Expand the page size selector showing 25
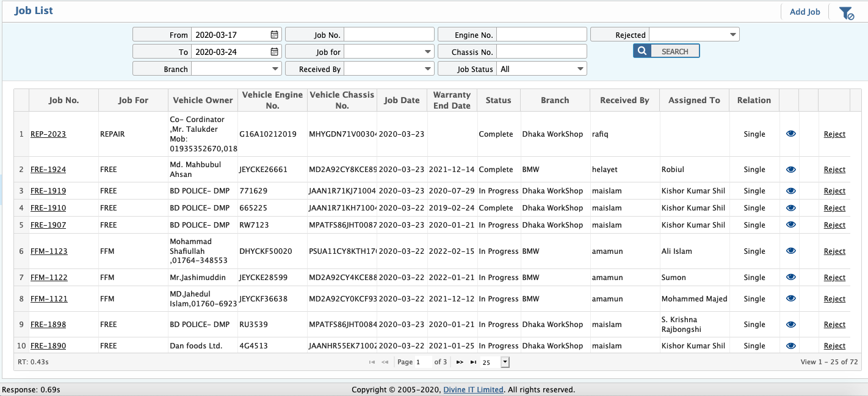 (x=505, y=362)
